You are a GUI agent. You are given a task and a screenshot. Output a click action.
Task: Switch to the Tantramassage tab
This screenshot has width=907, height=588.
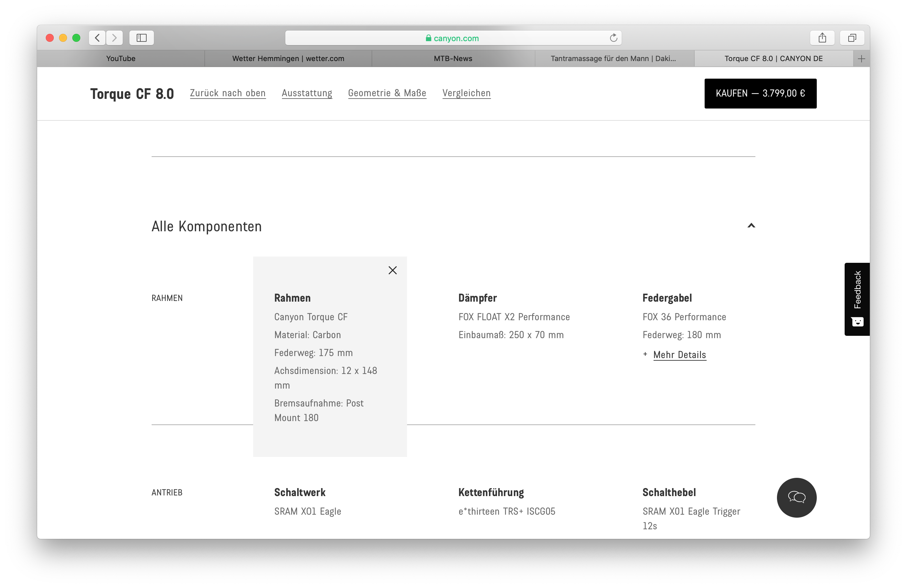tap(613, 59)
